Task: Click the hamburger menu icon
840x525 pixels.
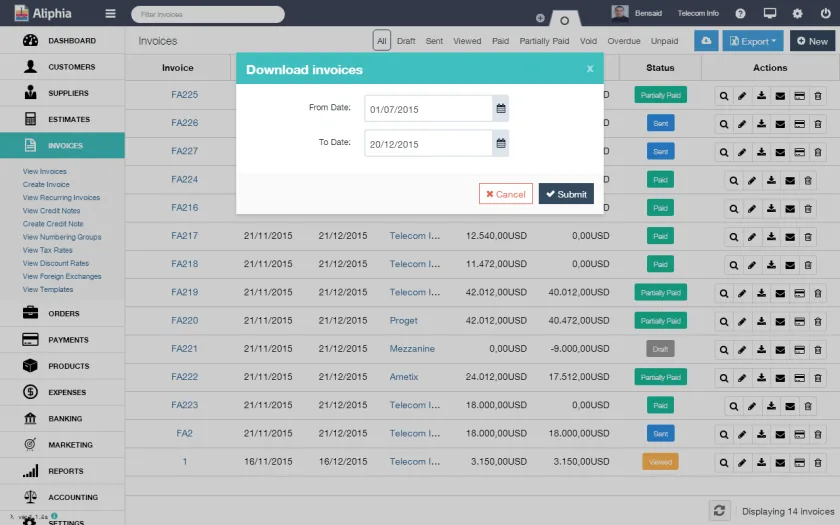Action: [x=110, y=13]
